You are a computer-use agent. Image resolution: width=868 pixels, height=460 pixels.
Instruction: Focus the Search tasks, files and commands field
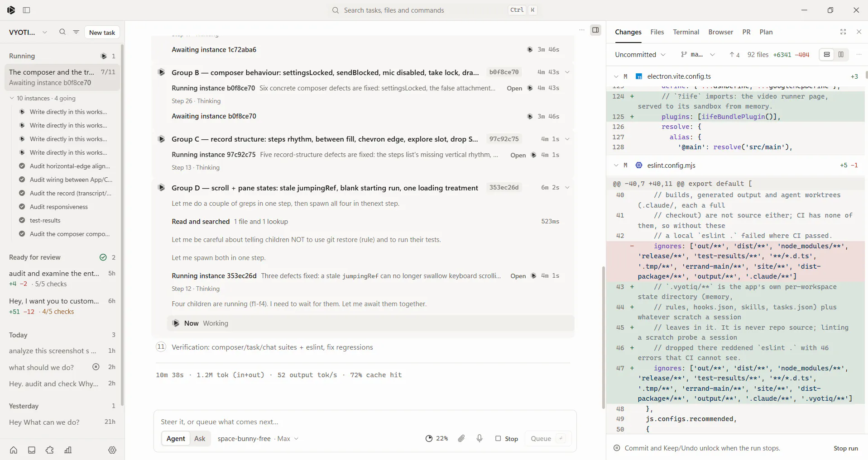click(x=434, y=10)
